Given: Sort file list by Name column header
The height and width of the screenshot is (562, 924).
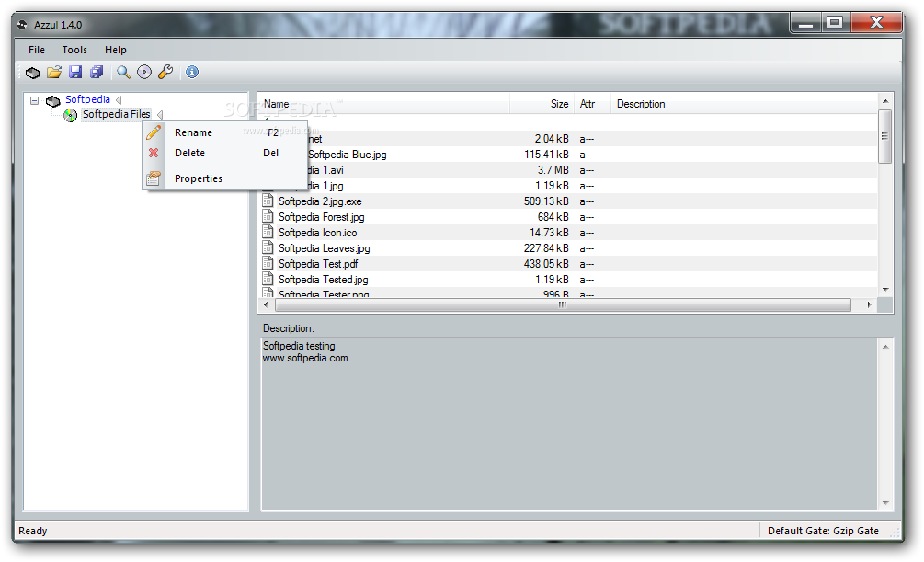Looking at the screenshot, I should click(384, 104).
